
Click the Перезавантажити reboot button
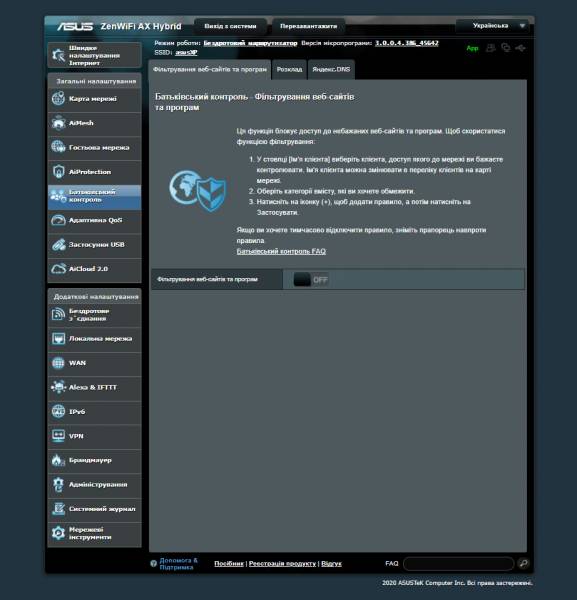click(308, 26)
